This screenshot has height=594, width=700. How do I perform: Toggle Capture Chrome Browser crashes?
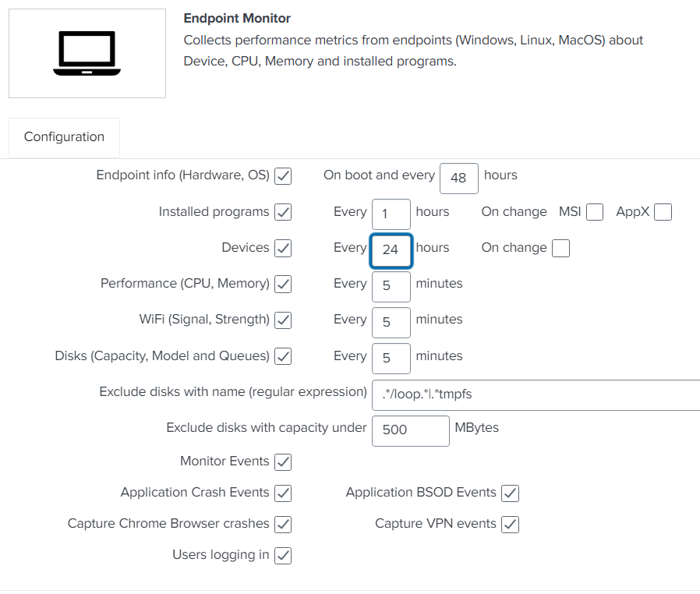tap(284, 525)
